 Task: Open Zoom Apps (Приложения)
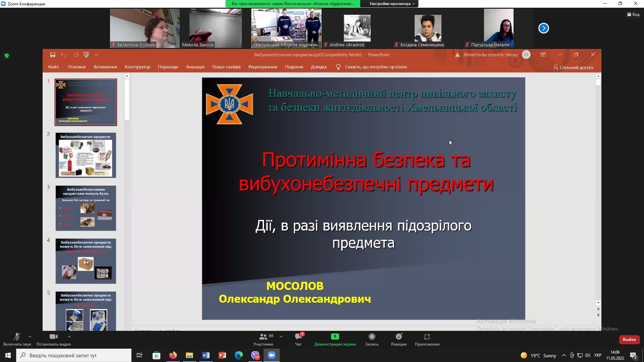(x=427, y=337)
